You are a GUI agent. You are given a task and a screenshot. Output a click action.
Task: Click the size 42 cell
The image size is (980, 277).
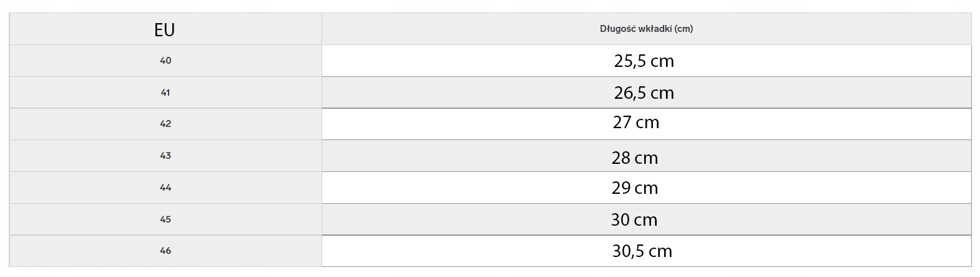tap(165, 124)
